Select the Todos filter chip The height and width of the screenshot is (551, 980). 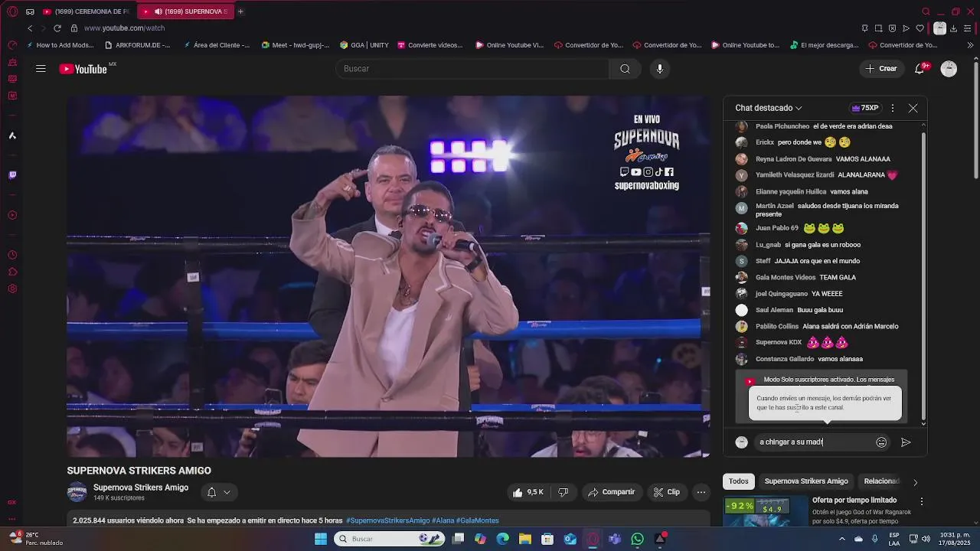(739, 481)
